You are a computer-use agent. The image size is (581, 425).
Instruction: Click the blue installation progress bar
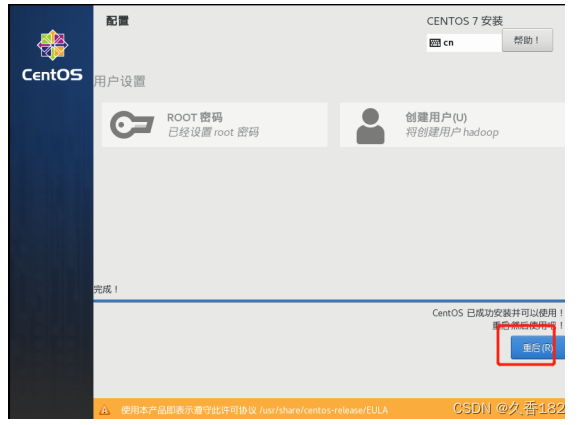pos(329,301)
